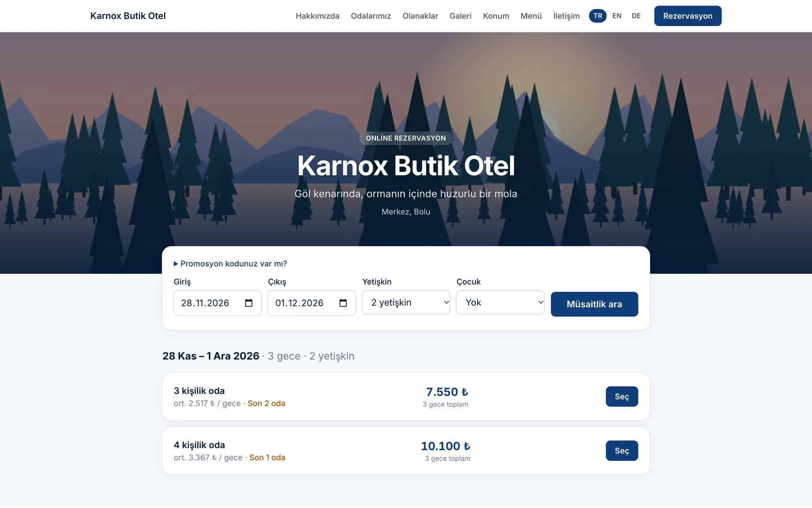Viewport: 812px width, 508px height.
Task: Click the '28 Kas – 1 Ara 2026' summary heading
Action: (x=211, y=356)
